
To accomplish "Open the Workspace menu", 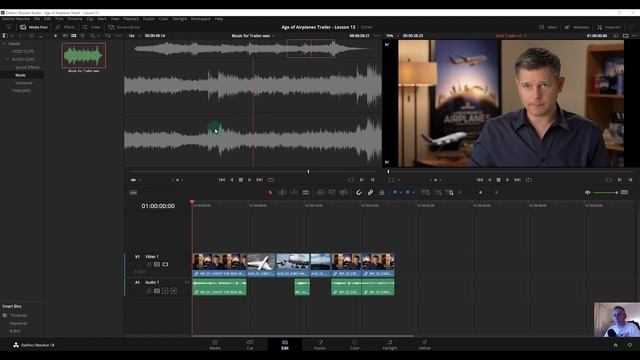I will click(x=201, y=19).
